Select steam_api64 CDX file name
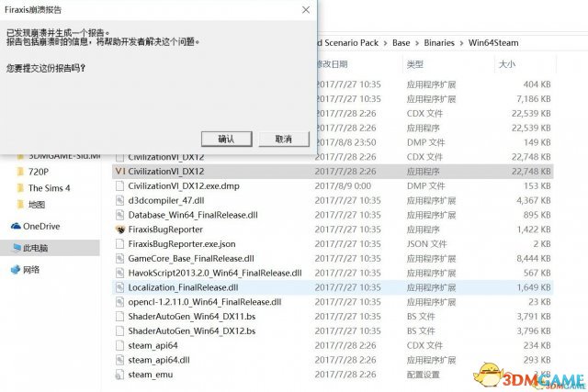The image size is (588, 392). click(153, 346)
